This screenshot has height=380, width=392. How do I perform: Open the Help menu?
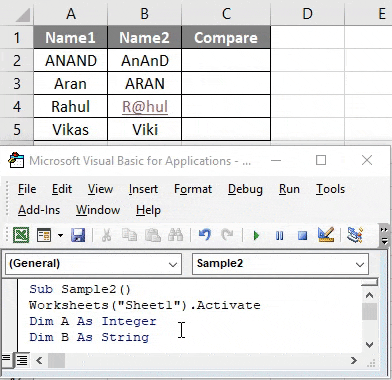[x=148, y=210]
